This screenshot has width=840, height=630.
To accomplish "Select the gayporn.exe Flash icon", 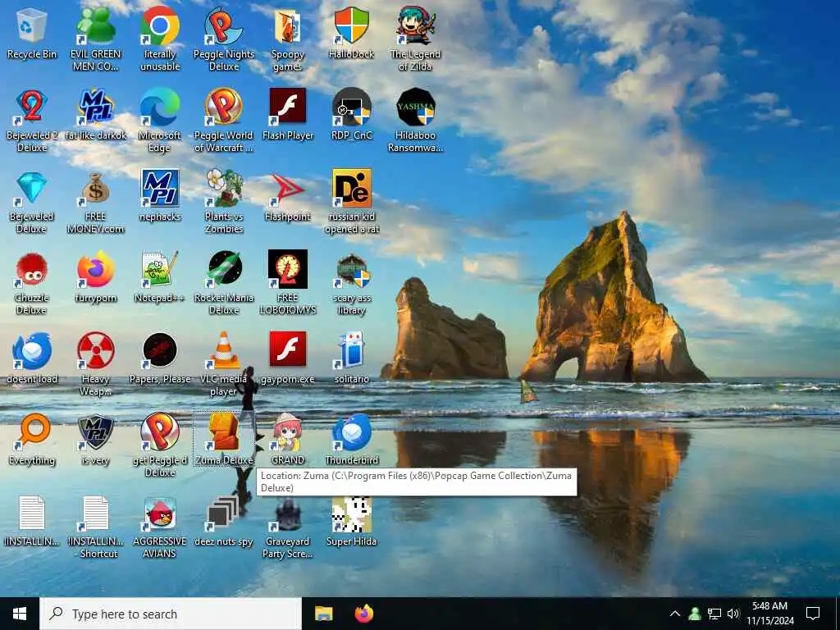I will (x=288, y=359).
